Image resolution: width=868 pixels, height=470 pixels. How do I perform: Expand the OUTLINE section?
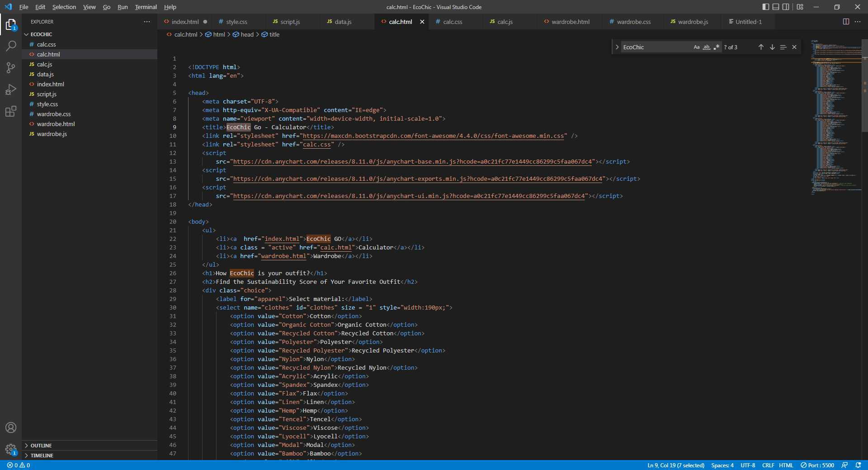tap(41, 446)
